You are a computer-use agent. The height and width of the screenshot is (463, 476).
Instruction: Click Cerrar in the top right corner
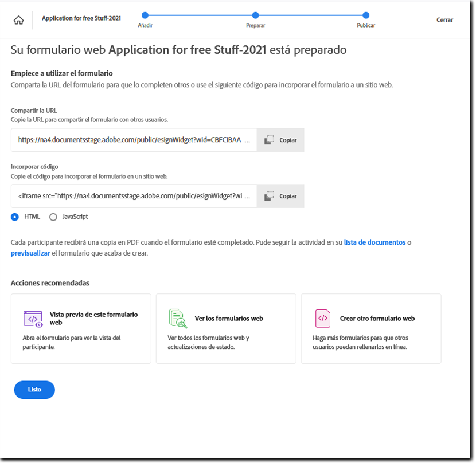[x=444, y=19]
